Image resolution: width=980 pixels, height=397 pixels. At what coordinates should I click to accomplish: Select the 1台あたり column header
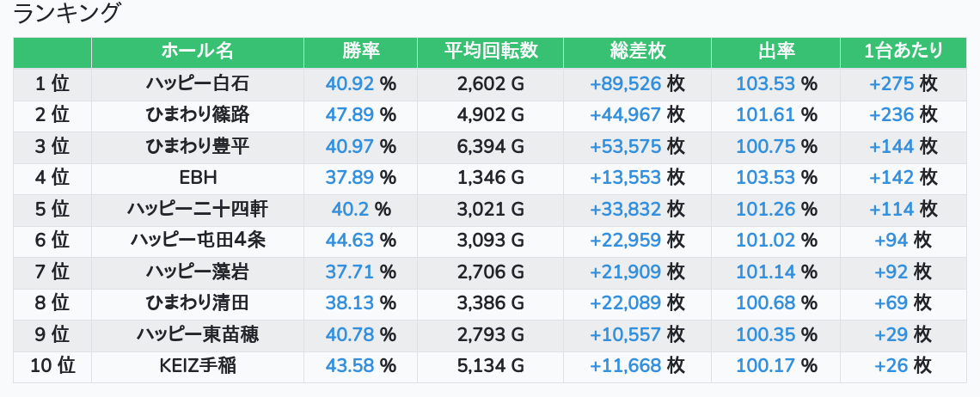point(903,52)
